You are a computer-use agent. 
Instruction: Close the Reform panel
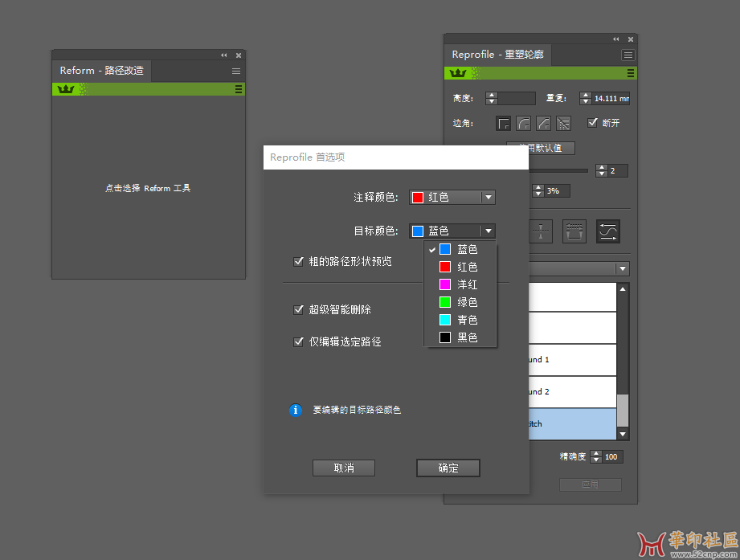pos(239,55)
